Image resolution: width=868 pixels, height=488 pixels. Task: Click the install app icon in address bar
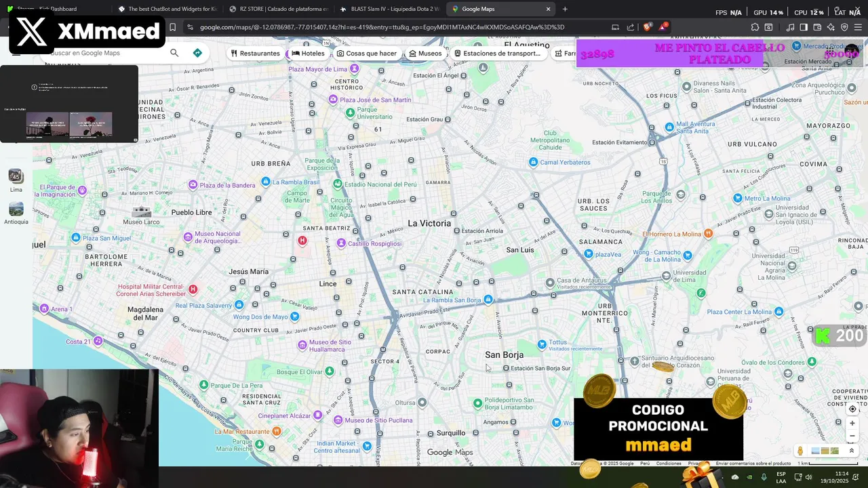[615, 27]
